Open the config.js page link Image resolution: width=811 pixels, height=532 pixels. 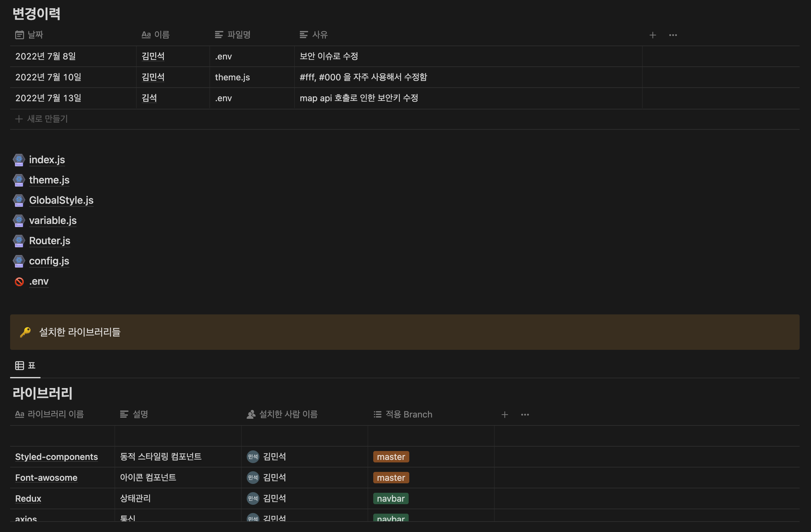tap(49, 261)
